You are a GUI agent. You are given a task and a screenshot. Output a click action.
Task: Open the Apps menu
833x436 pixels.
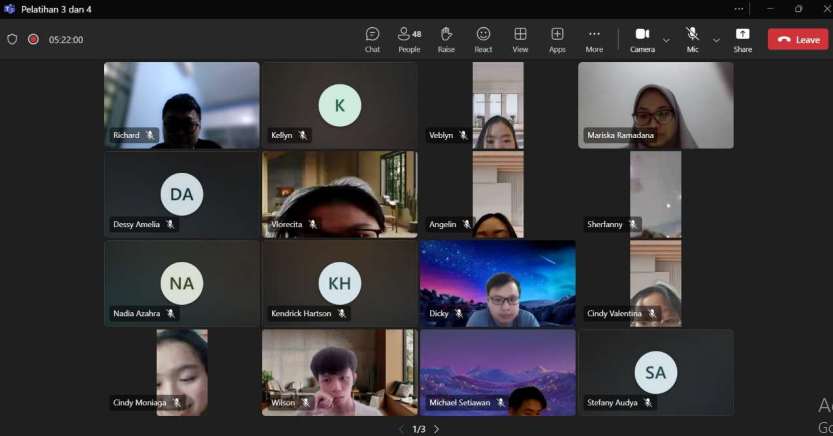pos(557,39)
